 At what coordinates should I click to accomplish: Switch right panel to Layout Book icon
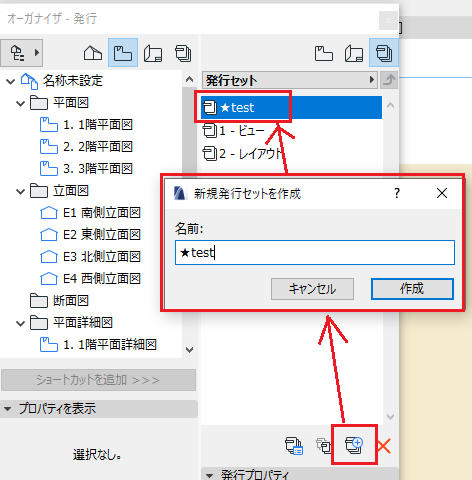354,53
